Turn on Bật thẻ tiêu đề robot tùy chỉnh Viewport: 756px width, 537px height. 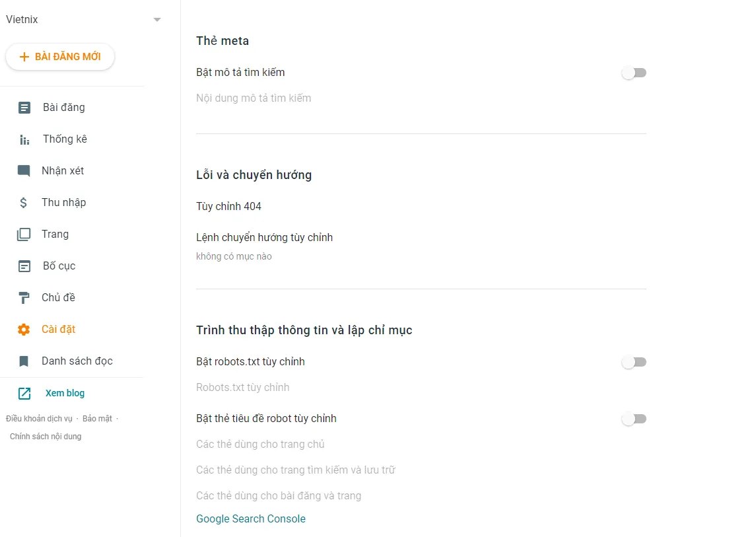pos(634,419)
